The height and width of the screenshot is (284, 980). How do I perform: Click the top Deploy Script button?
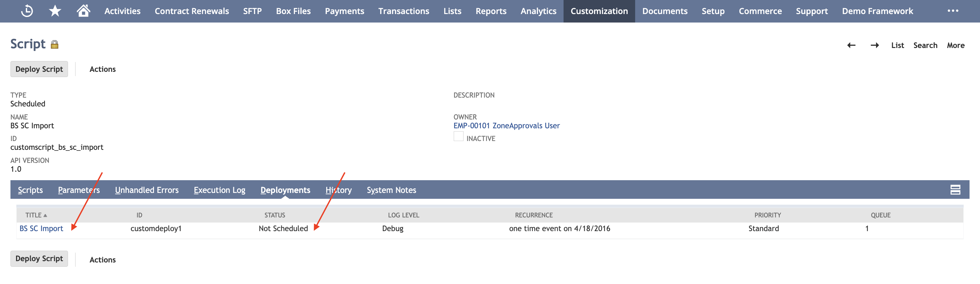pos(39,69)
